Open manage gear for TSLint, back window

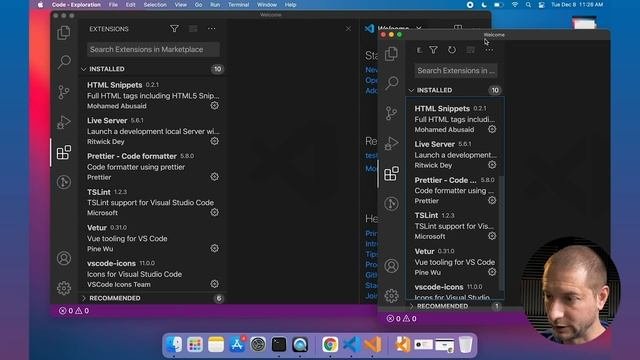214,212
